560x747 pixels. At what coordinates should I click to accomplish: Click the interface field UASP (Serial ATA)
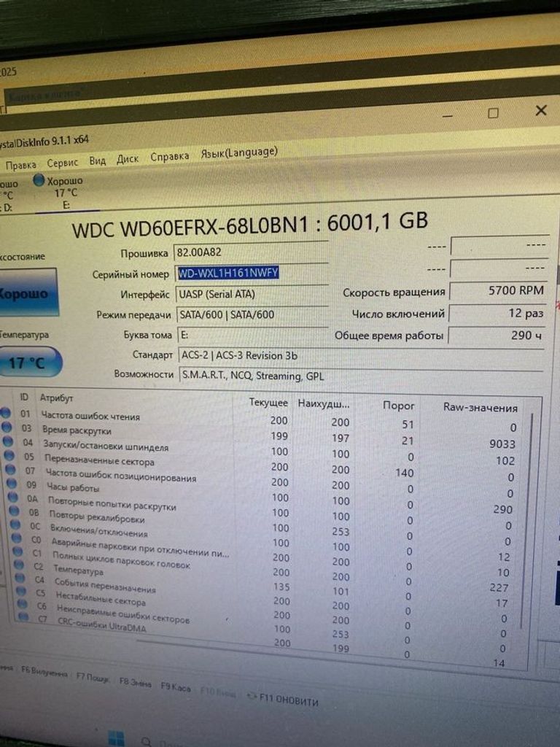pos(252,294)
